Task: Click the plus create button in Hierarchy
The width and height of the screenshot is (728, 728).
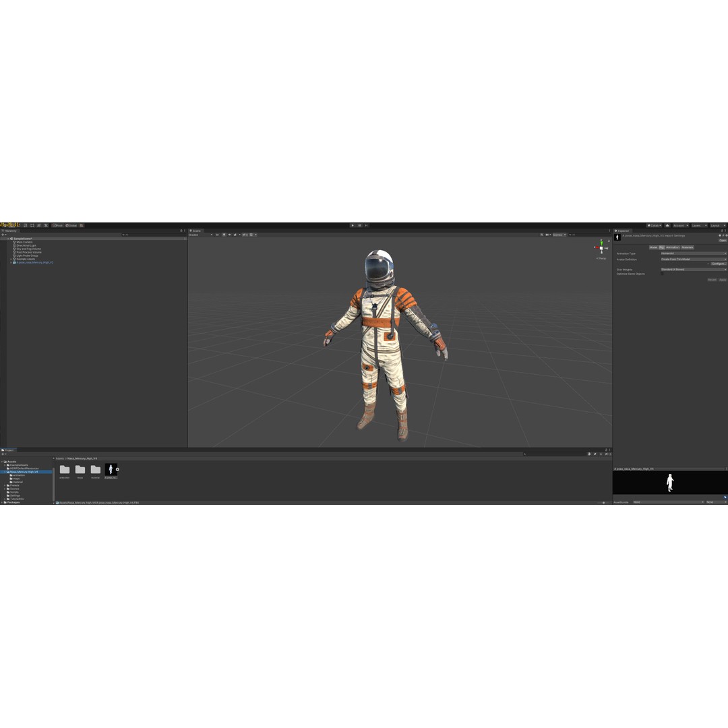Action: [x=4, y=235]
